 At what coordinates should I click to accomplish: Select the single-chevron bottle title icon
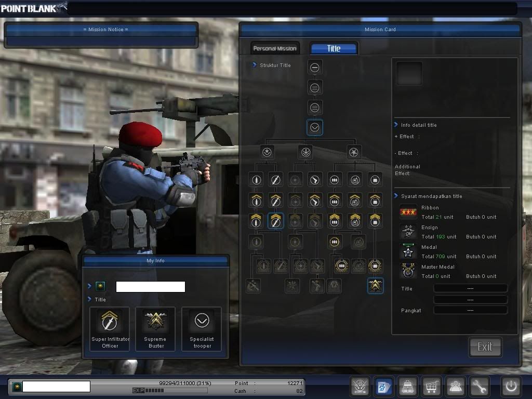(x=256, y=201)
